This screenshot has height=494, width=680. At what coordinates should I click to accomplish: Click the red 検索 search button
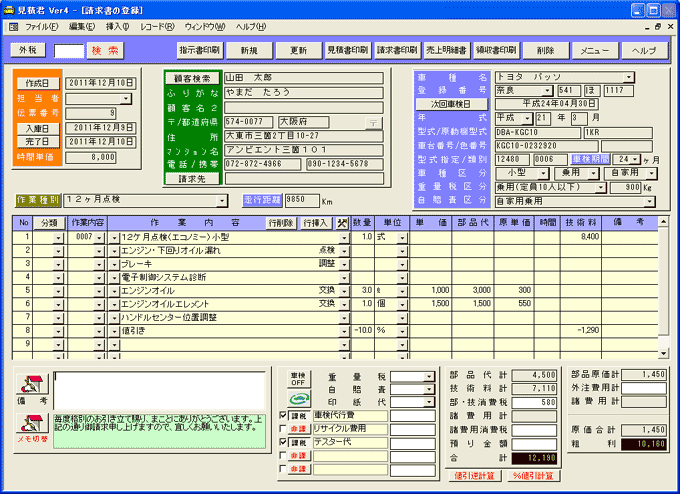pos(105,51)
